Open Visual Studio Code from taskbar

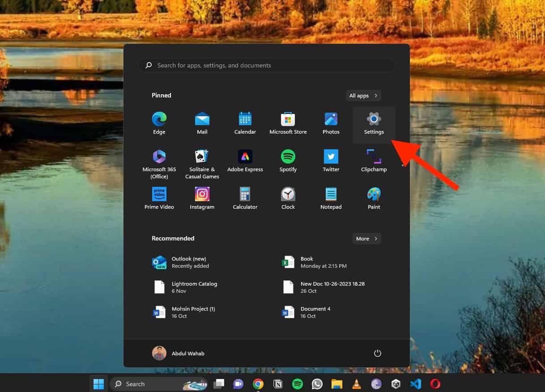[416, 384]
